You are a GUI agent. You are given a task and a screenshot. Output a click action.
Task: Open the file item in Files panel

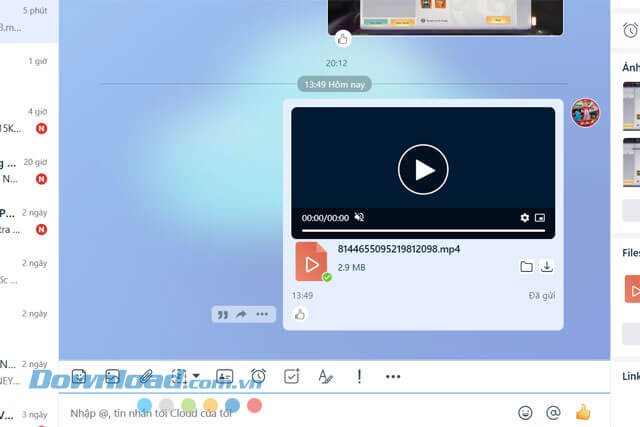(x=632, y=289)
